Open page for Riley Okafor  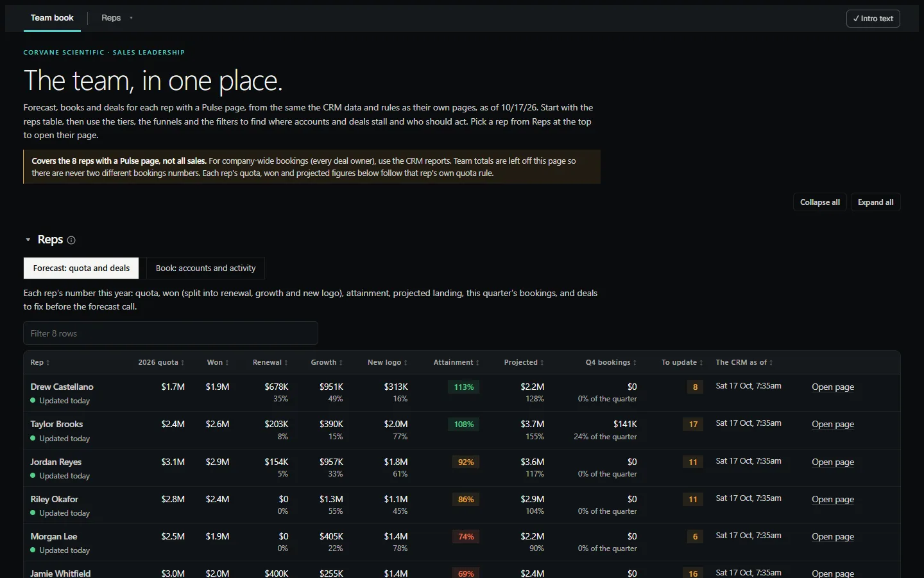click(x=833, y=499)
